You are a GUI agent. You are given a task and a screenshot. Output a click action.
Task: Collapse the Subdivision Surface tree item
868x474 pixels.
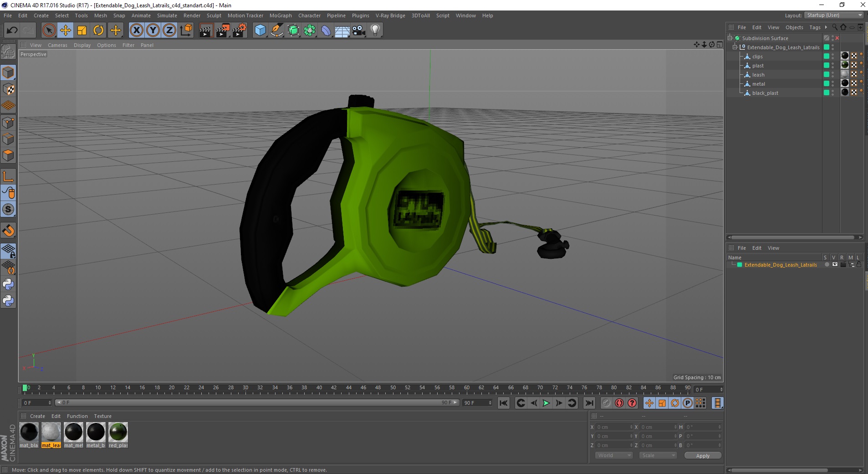[x=730, y=38]
